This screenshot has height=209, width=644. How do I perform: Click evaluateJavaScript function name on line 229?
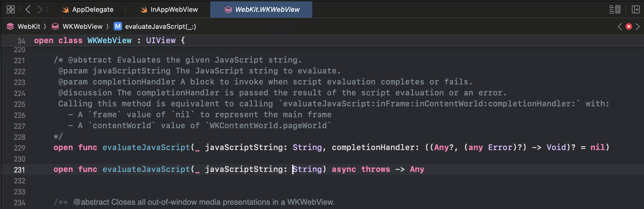[x=146, y=147]
